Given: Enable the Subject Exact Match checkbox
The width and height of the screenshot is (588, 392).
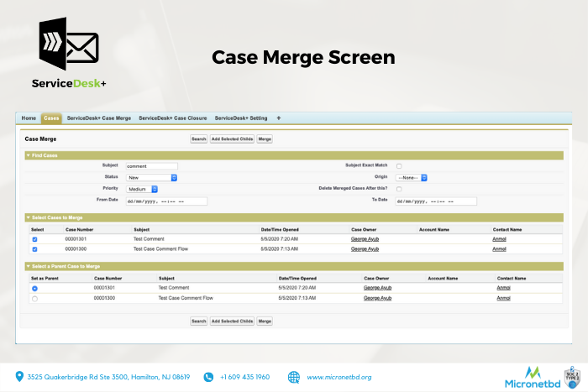Looking at the screenshot, I should [x=399, y=166].
